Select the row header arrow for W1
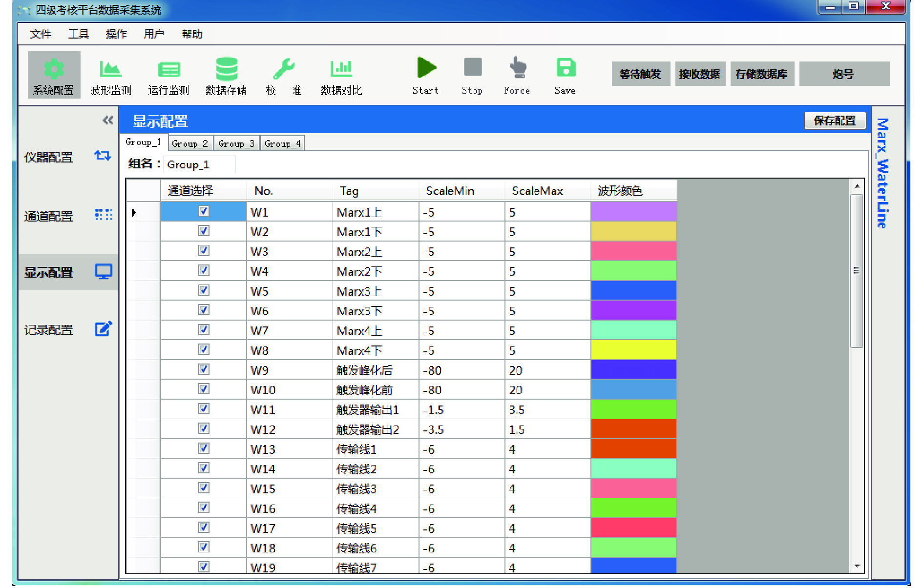923x588 pixels. tap(143, 212)
